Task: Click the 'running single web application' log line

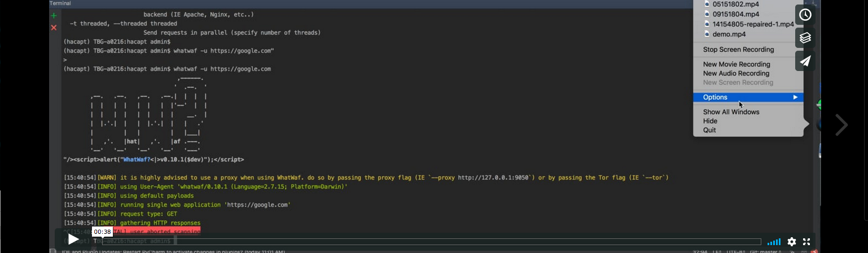Action: tap(177, 205)
